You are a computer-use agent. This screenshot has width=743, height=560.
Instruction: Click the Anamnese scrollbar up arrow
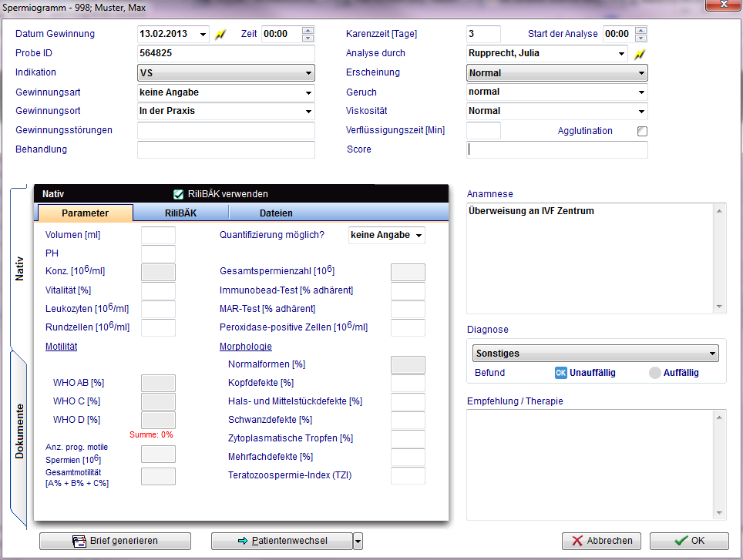(x=719, y=210)
